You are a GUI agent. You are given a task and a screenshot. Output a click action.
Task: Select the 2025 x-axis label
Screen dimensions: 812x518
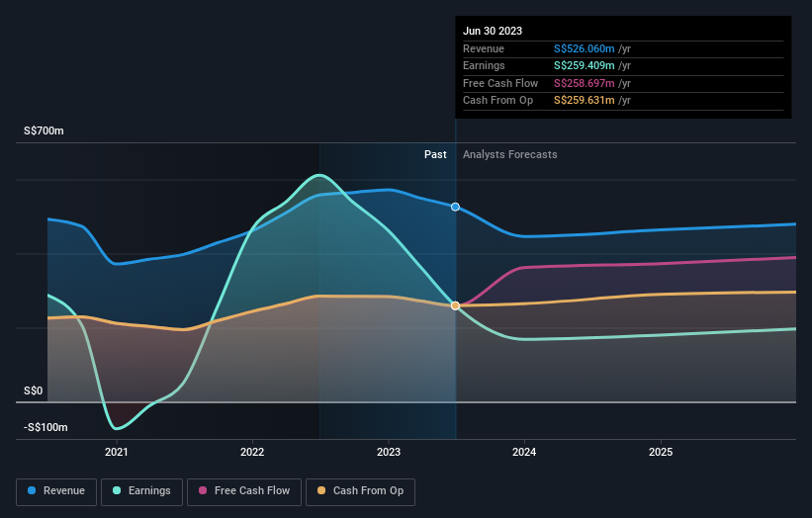tap(661, 452)
